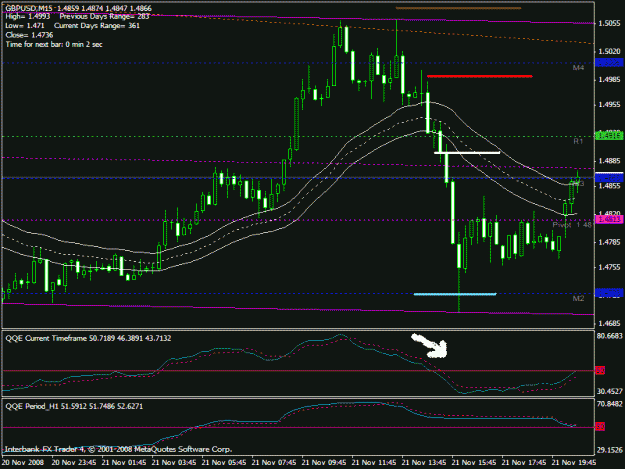Click the '21 Nov 05:45' time label
The width and height of the screenshot is (625, 469).
(224, 463)
